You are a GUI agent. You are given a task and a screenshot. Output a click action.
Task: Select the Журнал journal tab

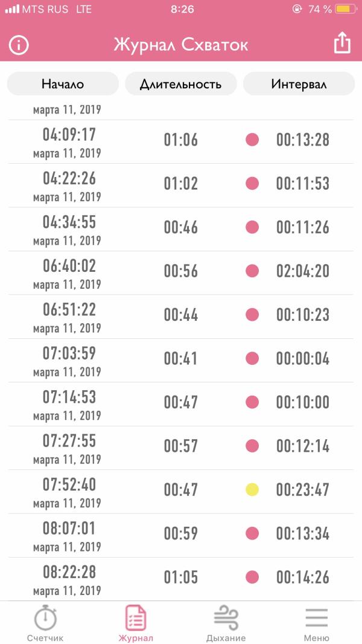(x=136, y=623)
